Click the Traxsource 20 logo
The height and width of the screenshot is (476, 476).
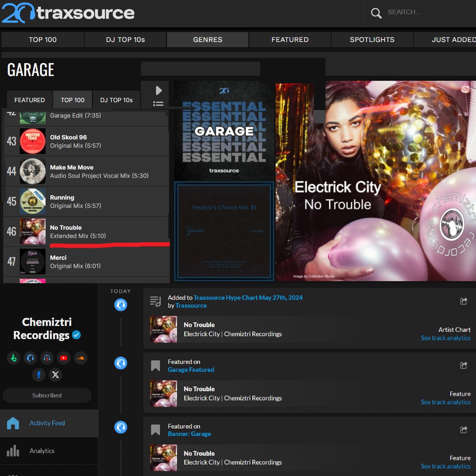(x=68, y=12)
